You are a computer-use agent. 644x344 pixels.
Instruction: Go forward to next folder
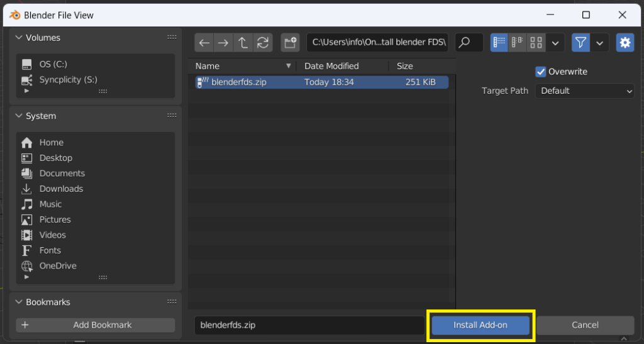pyautogui.click(x=223, y=43)
